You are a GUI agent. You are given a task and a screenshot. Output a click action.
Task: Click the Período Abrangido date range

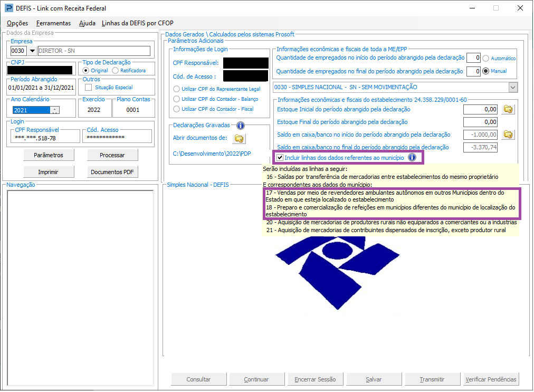(x=41, y=88)
